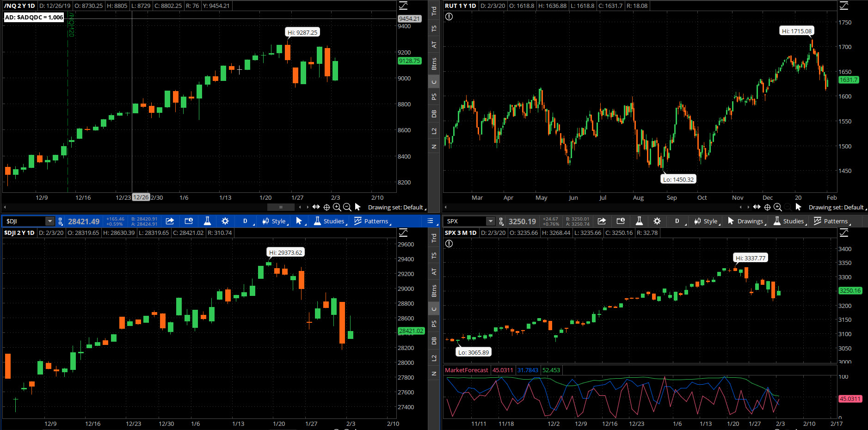Viewport: 868px width, 430px height.
Task: Open Drawing set: Default under /NQ chart
Action: click(x=397, y=207)
